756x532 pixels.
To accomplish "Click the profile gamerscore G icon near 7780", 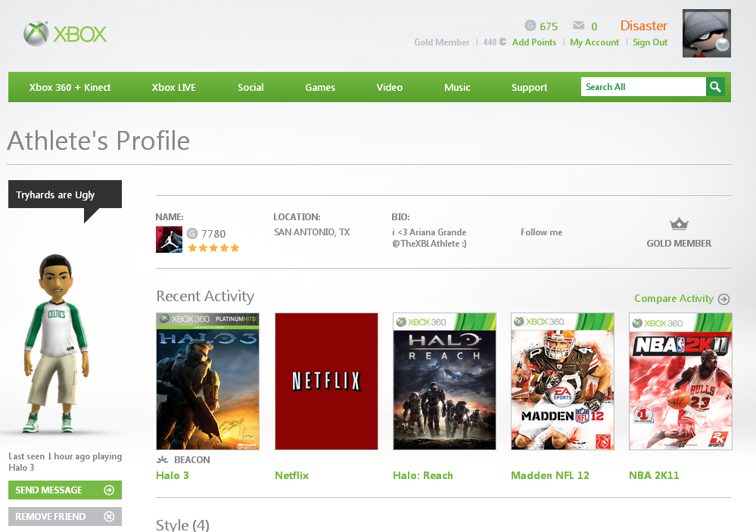I will pos(192,233).
